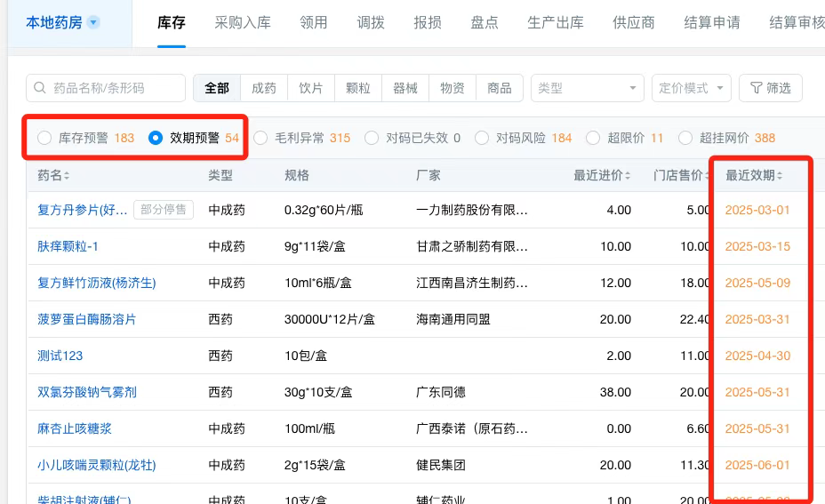
Task: Select the 毛利异常 radio option
Action: point(260,138)
